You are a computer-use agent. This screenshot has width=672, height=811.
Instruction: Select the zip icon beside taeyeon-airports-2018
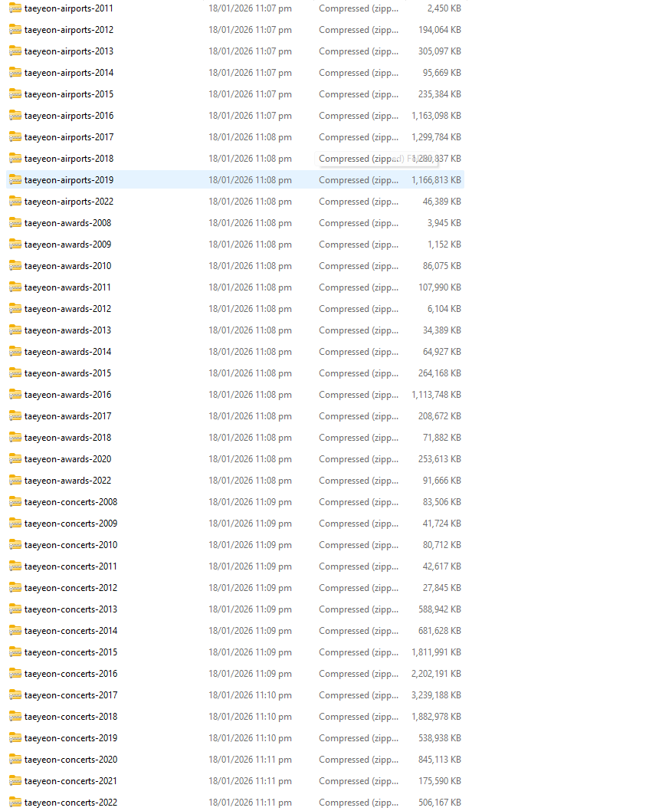point(15,159)
